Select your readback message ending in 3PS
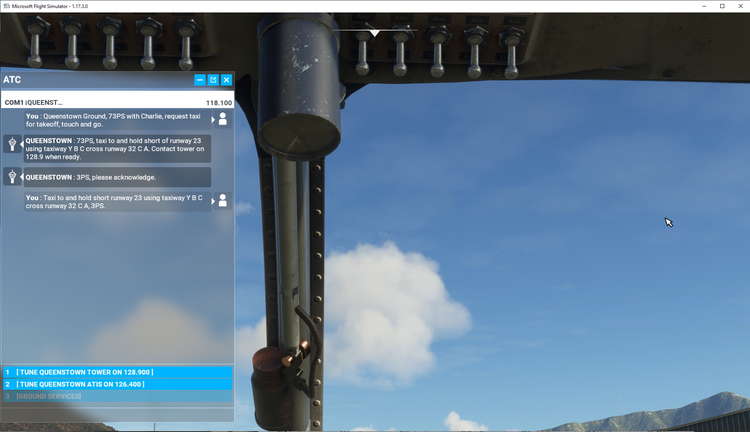 pyautogui.click(x=115, y=201)
